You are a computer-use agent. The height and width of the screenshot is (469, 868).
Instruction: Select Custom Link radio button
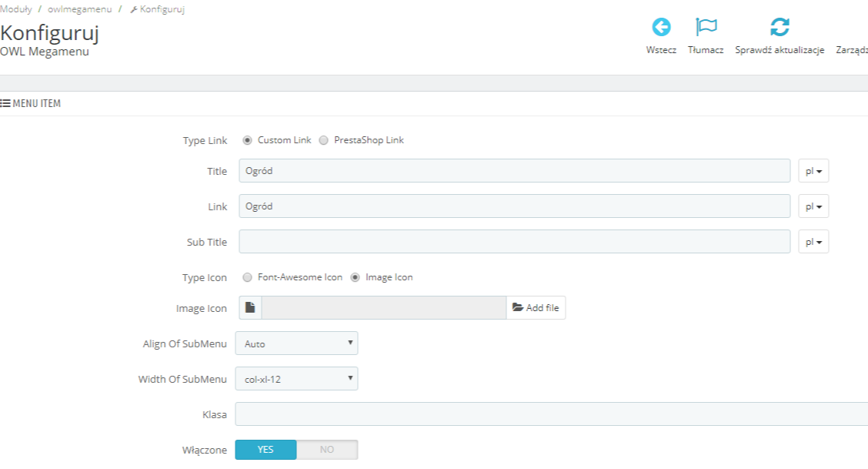click(x=248, y=140)
